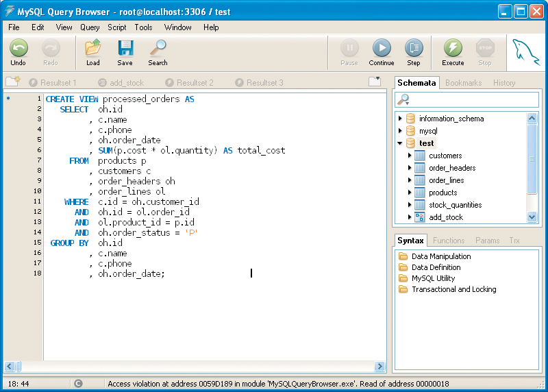
Task: Switch to the Functions tab
Action: pos(449,241)
